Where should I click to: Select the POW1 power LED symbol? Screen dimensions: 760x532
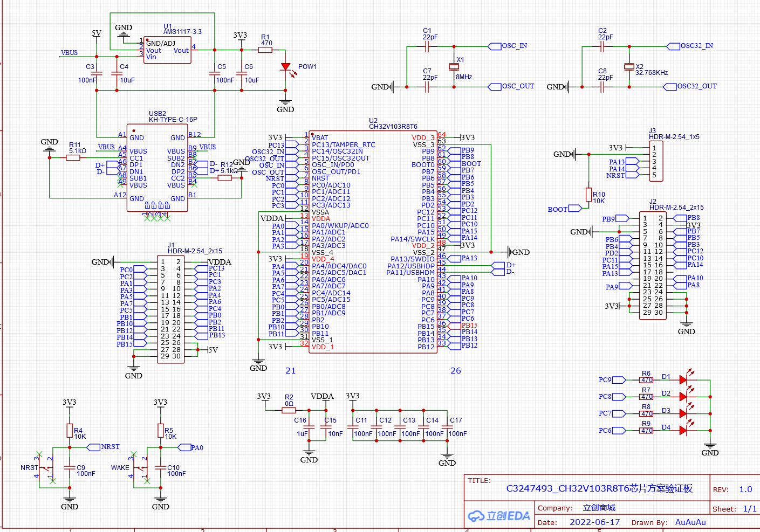coord(286,67)
